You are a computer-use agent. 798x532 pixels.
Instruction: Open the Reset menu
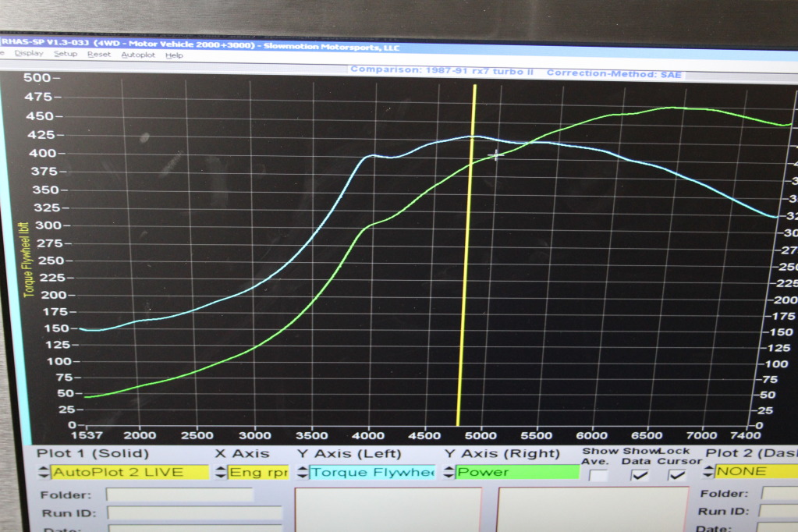pyautogui.click(x=99, y=54)
